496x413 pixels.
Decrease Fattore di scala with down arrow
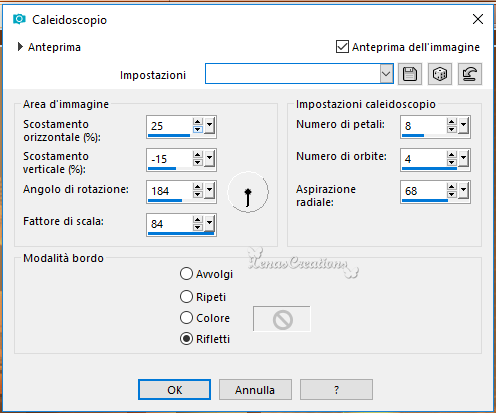[198, 227]
